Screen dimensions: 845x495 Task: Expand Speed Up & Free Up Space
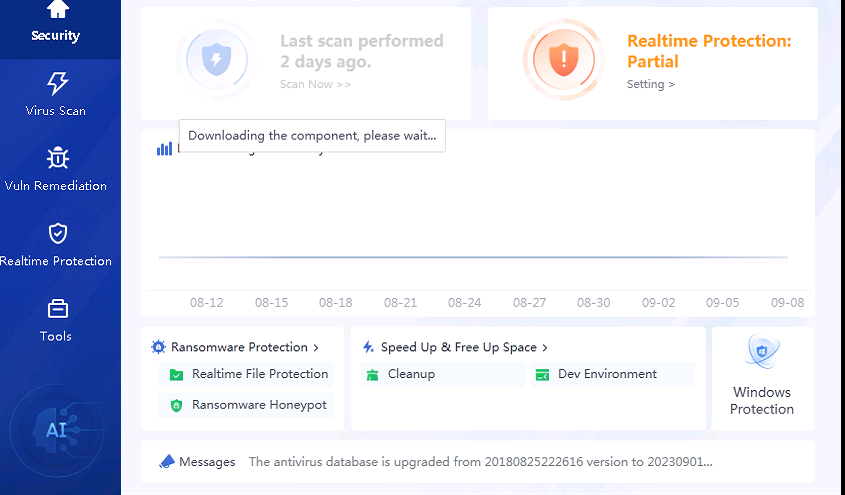pos(460,347)
